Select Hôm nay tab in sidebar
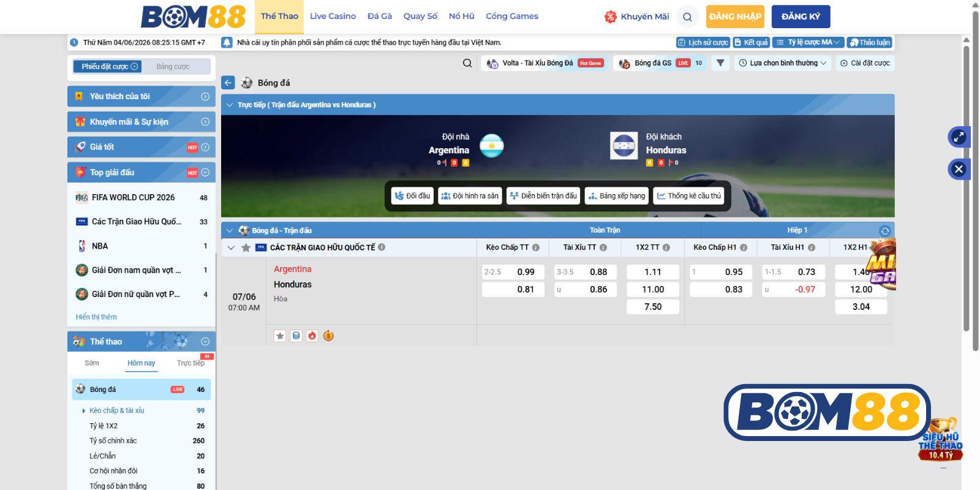This screenshot has height=490, width=980. (x=141, y=363)
